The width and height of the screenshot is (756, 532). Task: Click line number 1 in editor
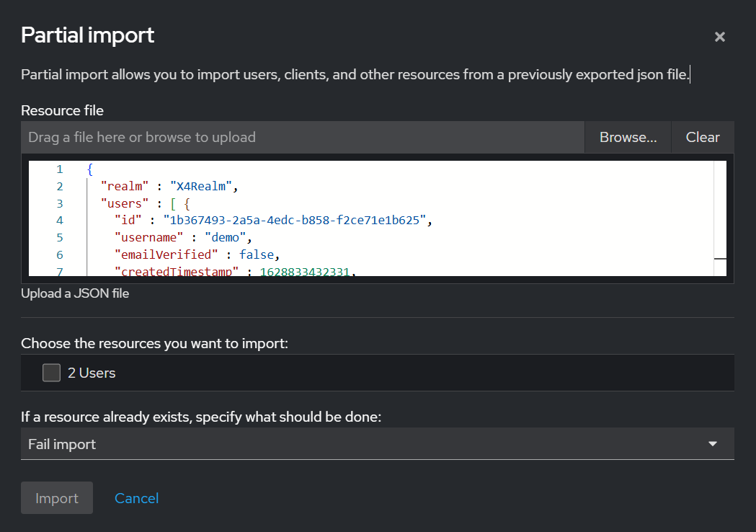point(59,169)
